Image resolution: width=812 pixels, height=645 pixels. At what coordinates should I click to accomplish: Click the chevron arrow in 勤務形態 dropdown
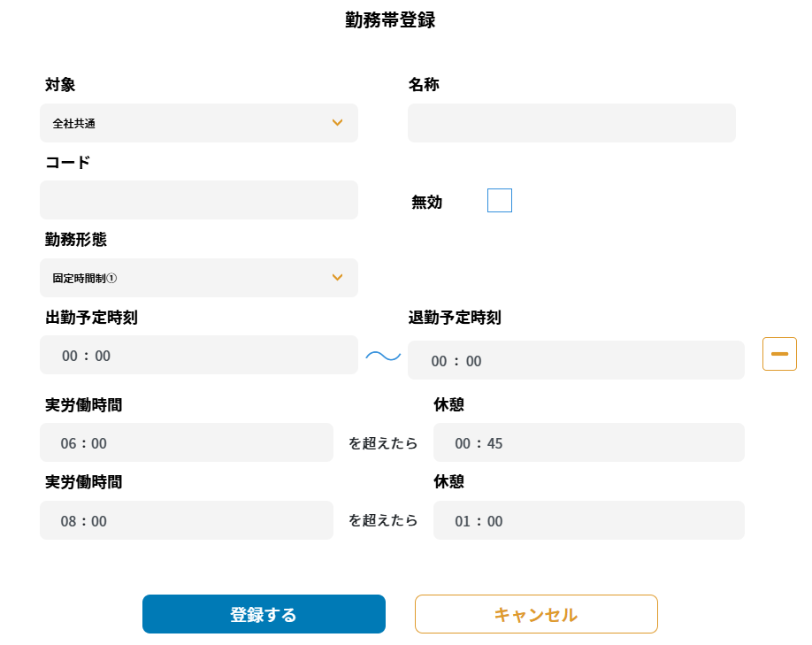pos(337,278)
